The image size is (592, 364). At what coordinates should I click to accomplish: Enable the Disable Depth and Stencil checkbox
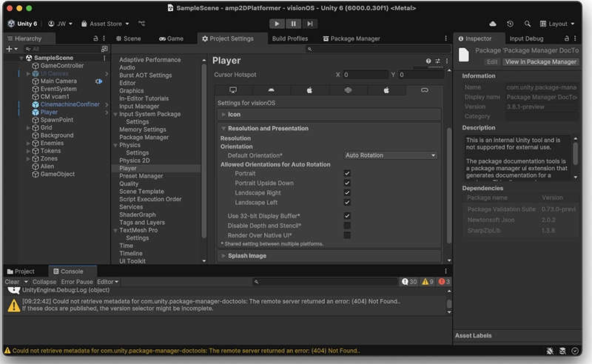tap(347, 225)
